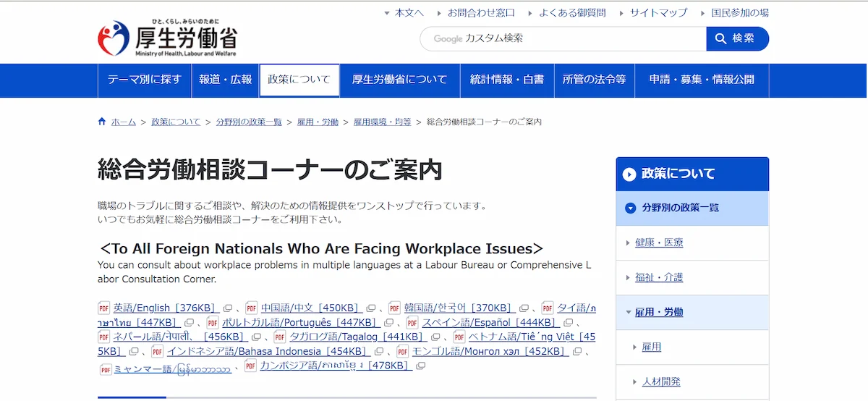This screenshot has width=868, height=401.
Task: Click new-window icon after Tagalog PDF link
Action: pyautogui.click(x=435, y=337)
